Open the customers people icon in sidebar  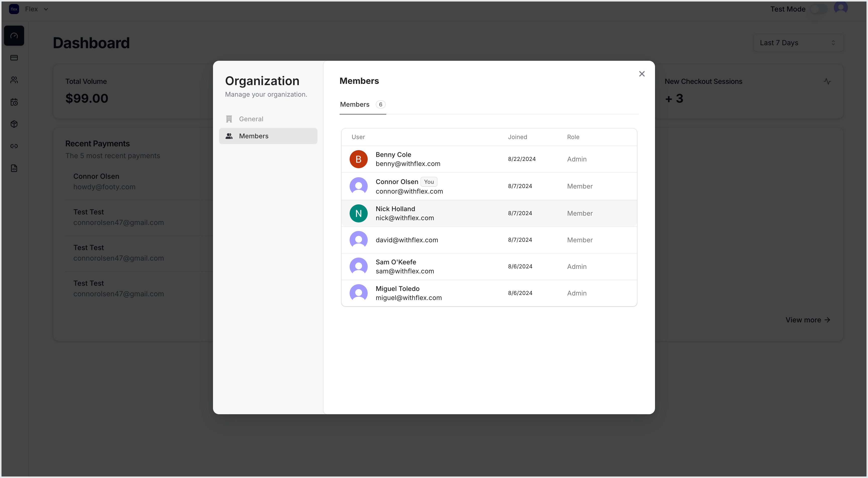click(14, 80)
